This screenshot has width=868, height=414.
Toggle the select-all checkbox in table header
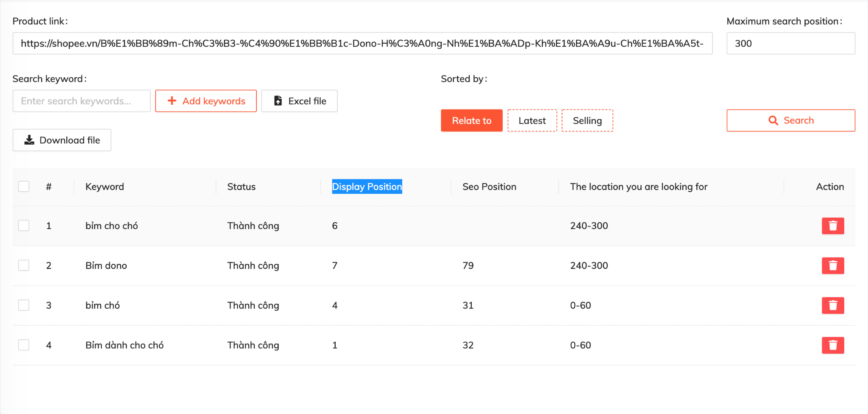click(24, 187)
